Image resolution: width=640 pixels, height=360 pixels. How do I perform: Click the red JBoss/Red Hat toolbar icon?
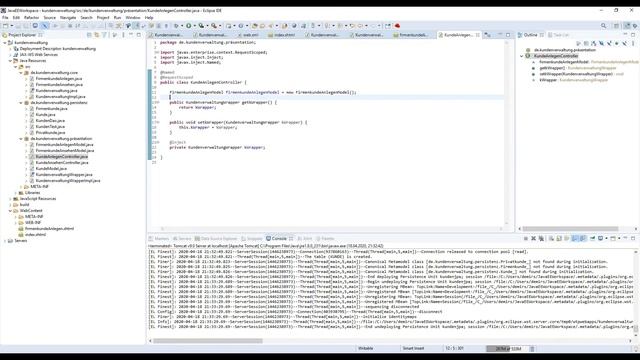pyautogui.click(x=397, y=26)
